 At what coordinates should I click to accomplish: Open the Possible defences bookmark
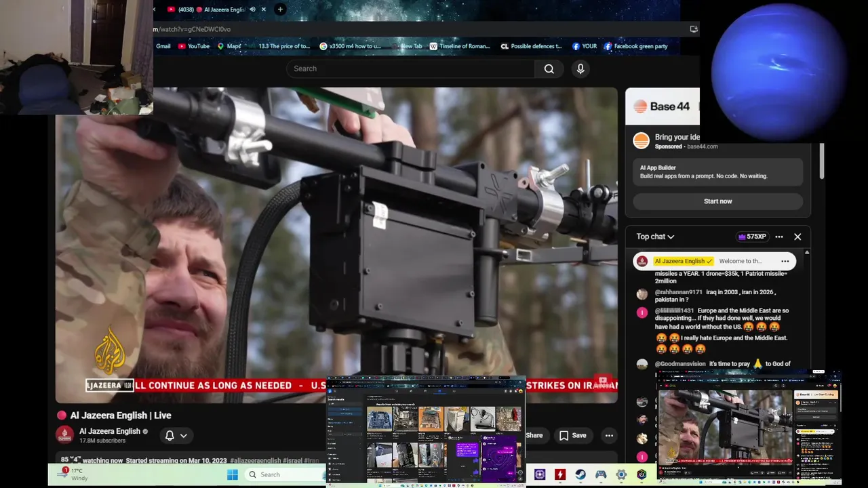[x=531, y=46]
